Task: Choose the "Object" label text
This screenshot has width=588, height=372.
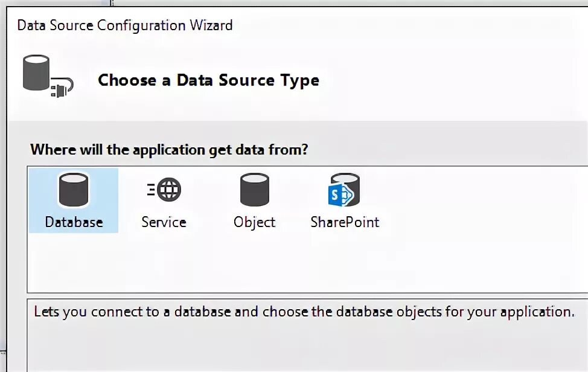Action: click(x=255, y=222)
